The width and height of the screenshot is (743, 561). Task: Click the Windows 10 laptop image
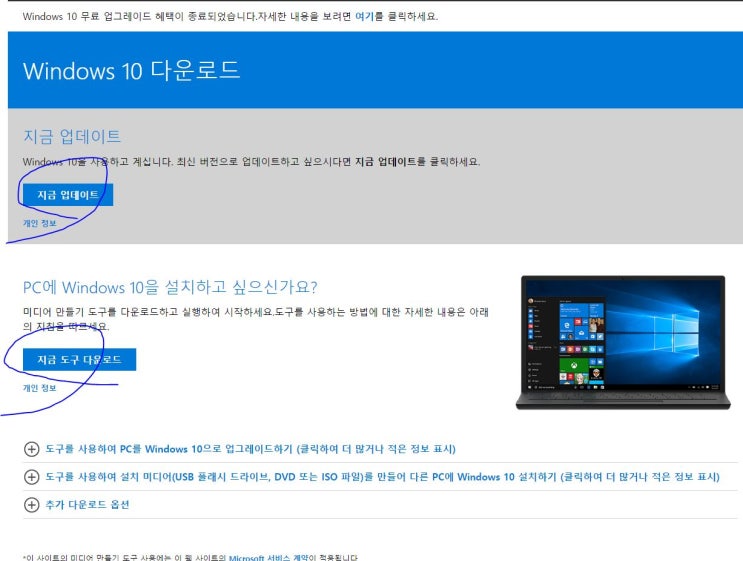pyautogui.click(x=623, y=342)
